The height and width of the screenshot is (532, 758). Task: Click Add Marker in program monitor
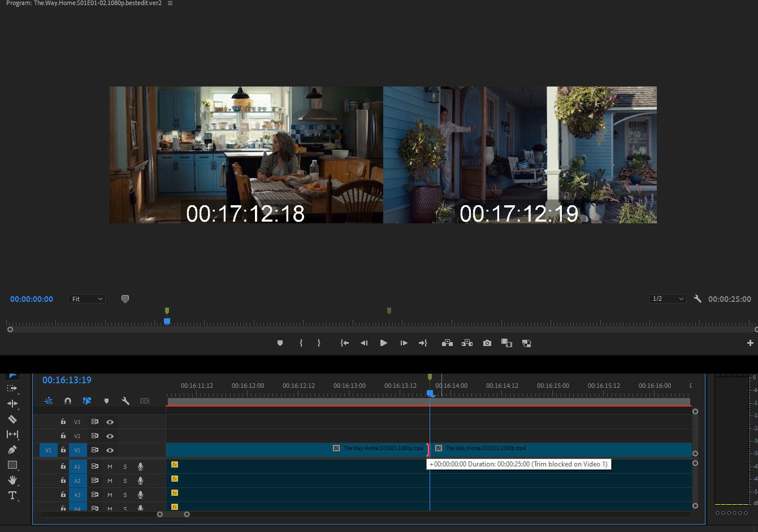pos(280,343)
